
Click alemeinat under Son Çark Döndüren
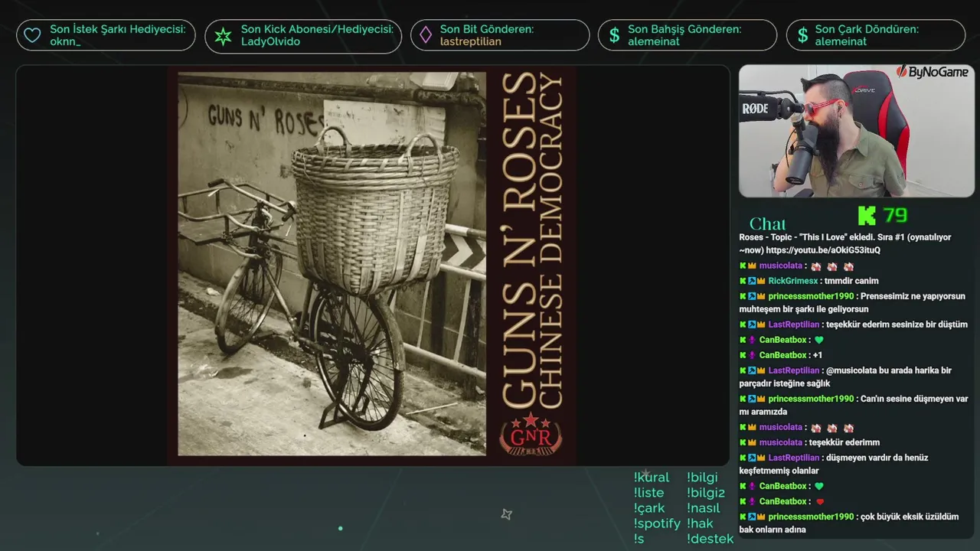coord(841,41)
